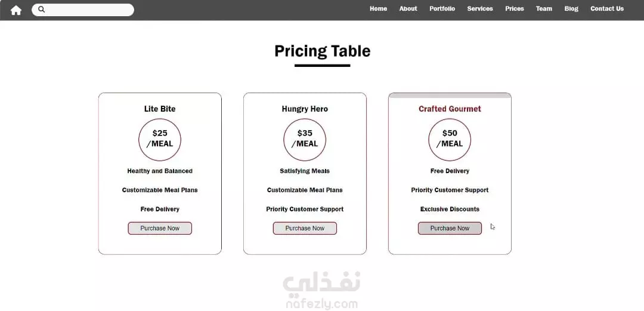644x311 pixels.
Task: Select the $35 per meal price circle
Action: coord(305,140)
